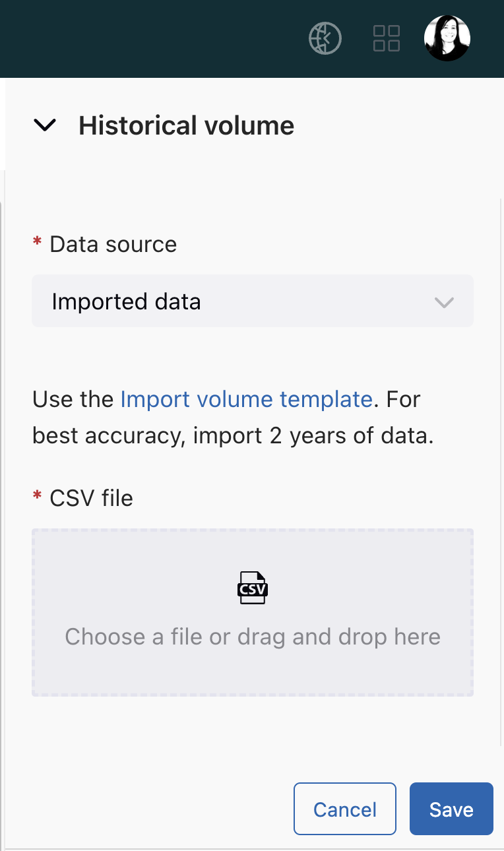Open the apps grid icon

(x=387, y=38)
